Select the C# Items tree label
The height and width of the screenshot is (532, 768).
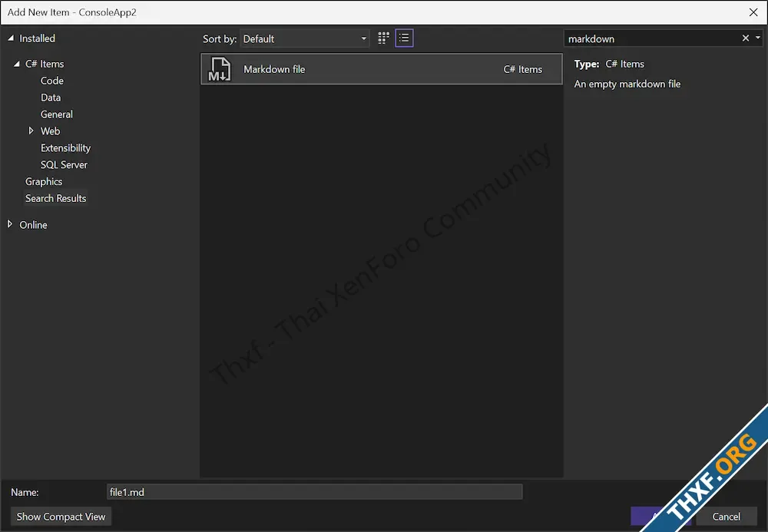tap(45, 64)
